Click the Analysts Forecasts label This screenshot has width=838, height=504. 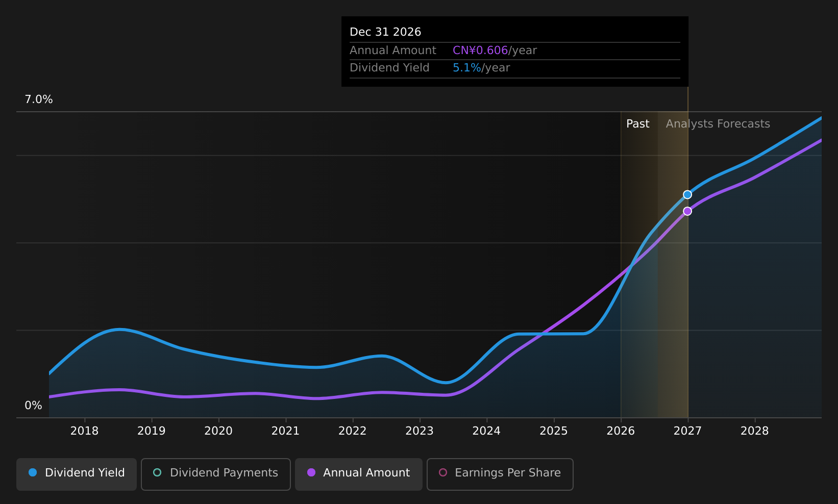[x=718, y=124]
